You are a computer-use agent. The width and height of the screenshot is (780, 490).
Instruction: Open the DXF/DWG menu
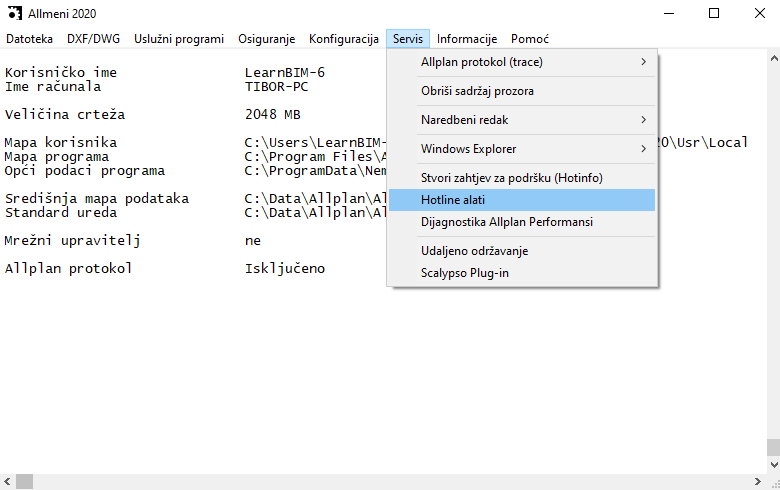(x=94, y=39)
